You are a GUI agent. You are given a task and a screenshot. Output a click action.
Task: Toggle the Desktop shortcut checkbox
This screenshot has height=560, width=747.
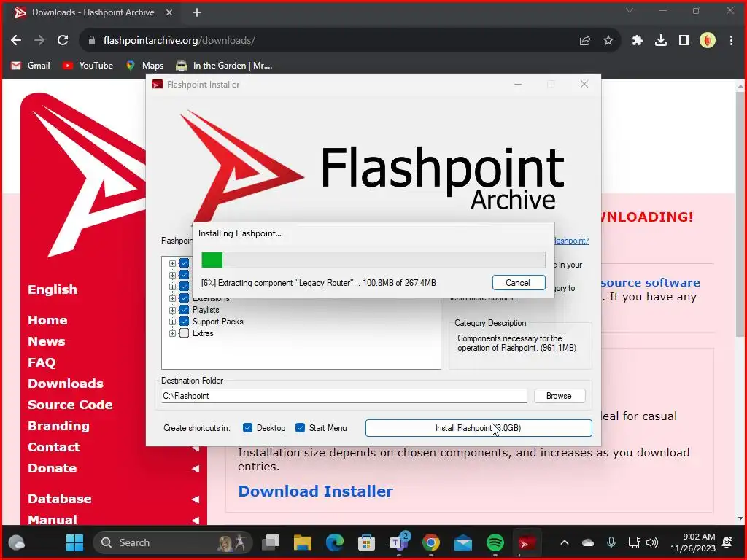point(248,427)
